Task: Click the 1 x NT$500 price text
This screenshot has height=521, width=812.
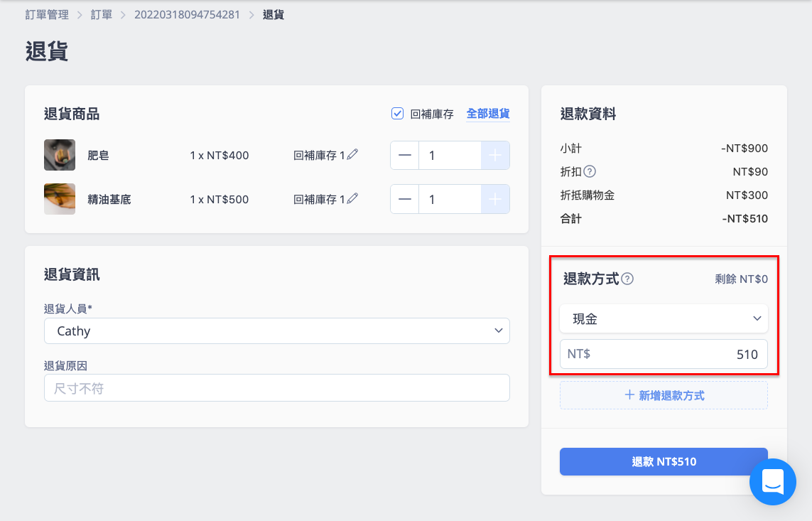Action: click(x=220, y=200)
